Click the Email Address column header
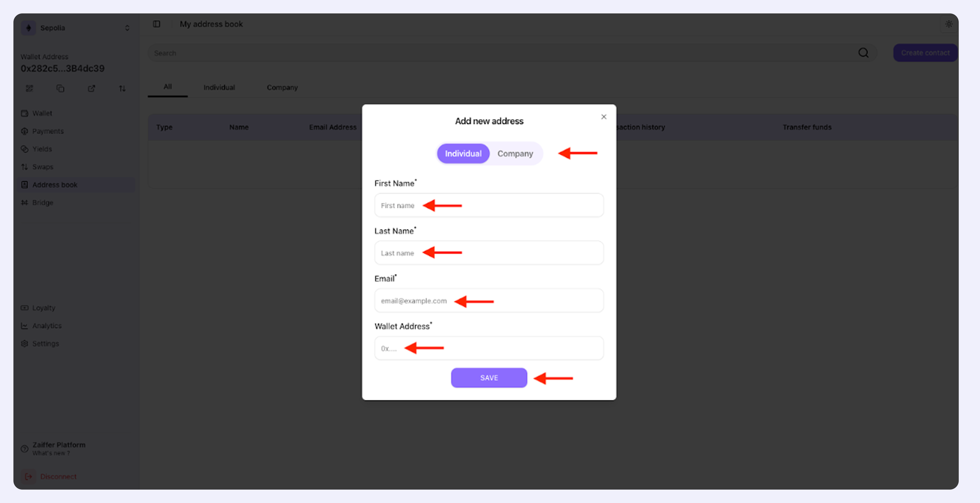 tap(333, 127)
